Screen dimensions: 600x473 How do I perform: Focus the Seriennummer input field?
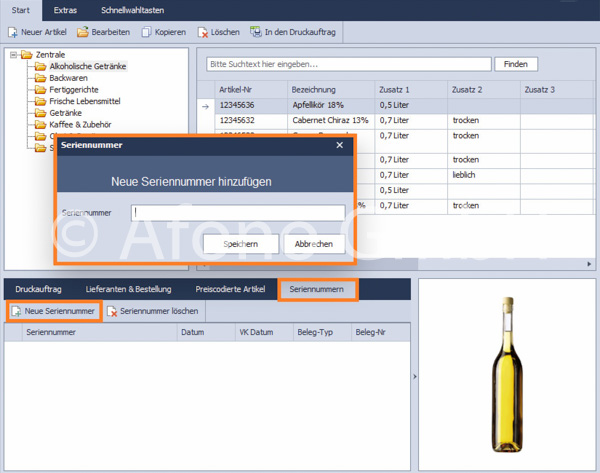click(x=238, y=213)
